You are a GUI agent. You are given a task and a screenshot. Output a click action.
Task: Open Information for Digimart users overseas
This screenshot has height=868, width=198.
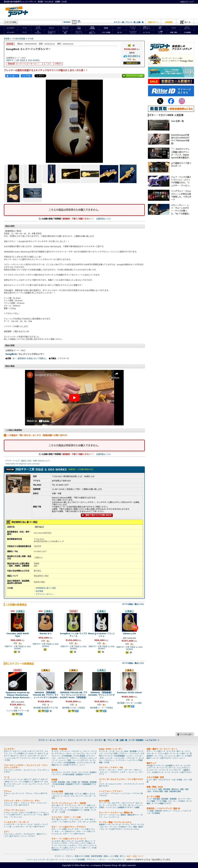pos(23,464)
